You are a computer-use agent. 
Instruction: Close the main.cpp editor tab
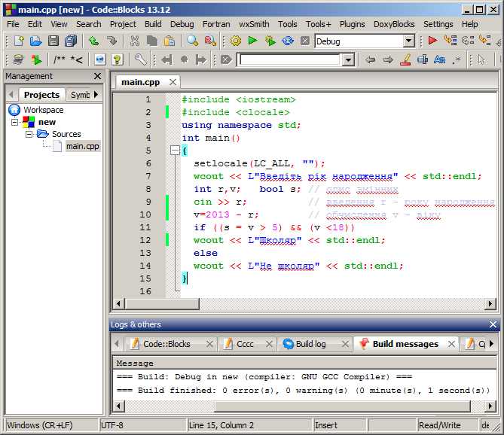[173, 82]
